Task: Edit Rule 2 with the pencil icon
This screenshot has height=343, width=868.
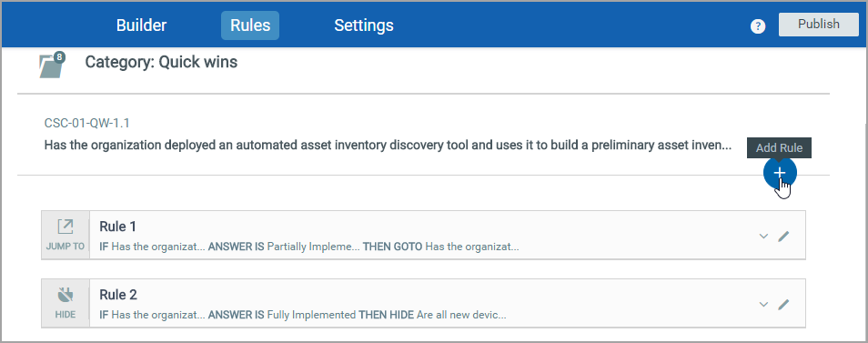Action: (x=783, y=304)
